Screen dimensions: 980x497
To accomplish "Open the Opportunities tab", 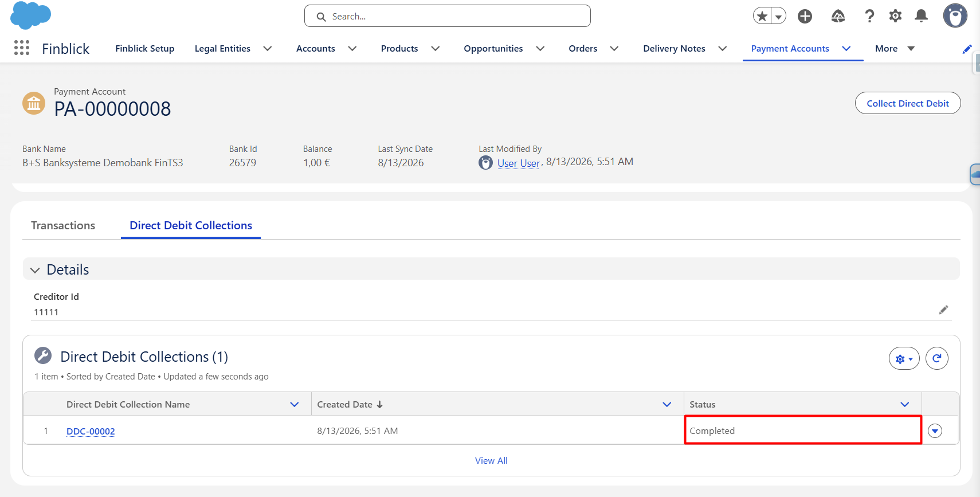I will point(493,49).
